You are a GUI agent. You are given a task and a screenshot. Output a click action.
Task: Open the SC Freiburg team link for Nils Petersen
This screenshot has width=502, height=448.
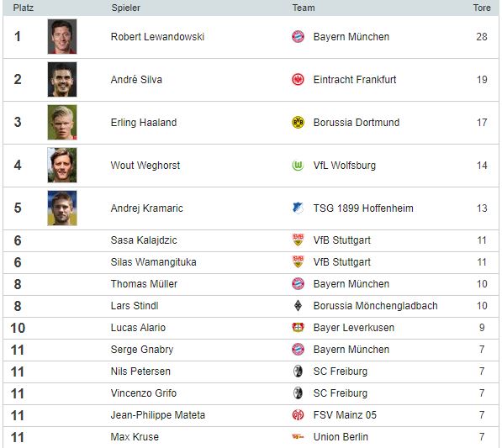(341, 372)
